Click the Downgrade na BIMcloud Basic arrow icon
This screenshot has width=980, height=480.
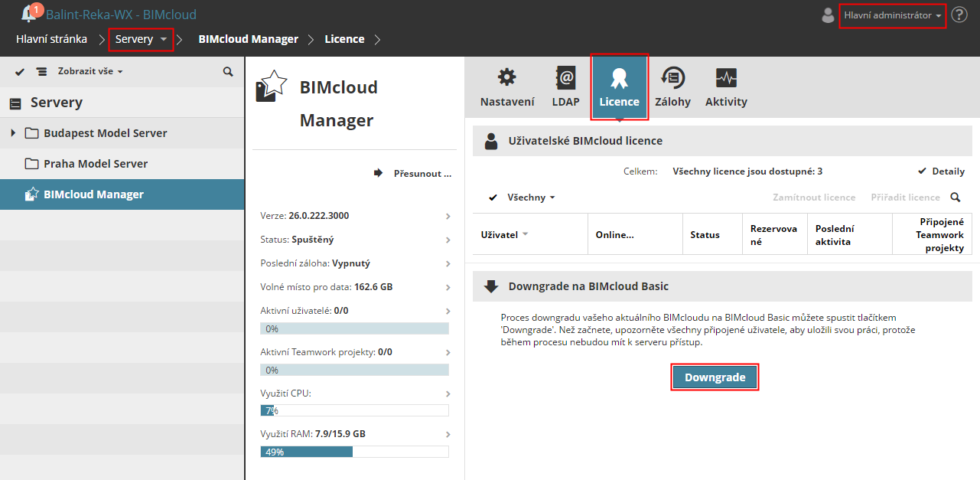[491, 287]
